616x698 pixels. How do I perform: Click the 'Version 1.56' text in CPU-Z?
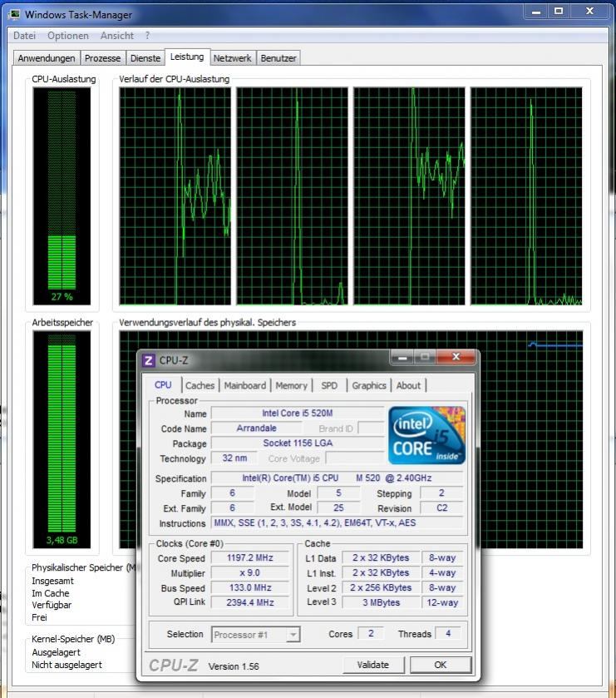coord(234,666)
